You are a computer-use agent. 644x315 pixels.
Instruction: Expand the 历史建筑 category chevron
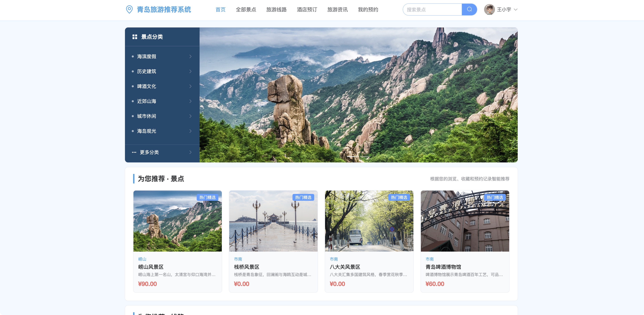190,72
